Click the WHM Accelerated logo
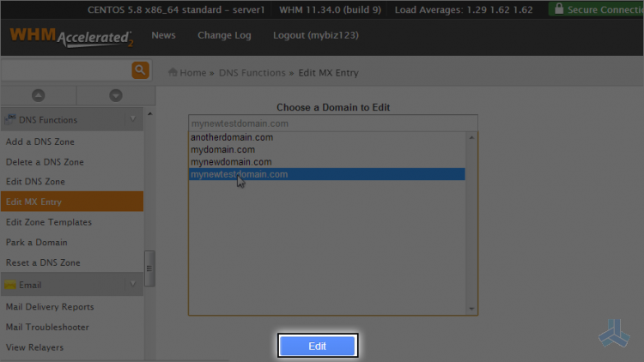The image size is (644, 362). click(71, 38)
